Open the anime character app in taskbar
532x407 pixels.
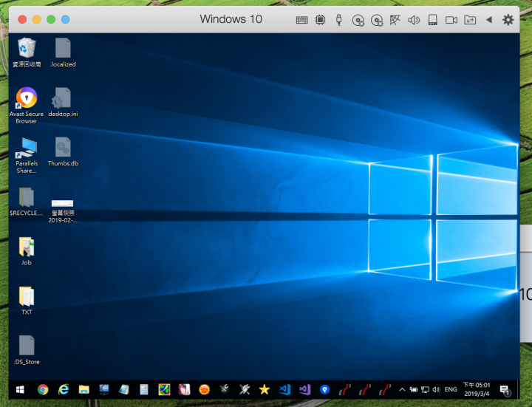(184, 390)
